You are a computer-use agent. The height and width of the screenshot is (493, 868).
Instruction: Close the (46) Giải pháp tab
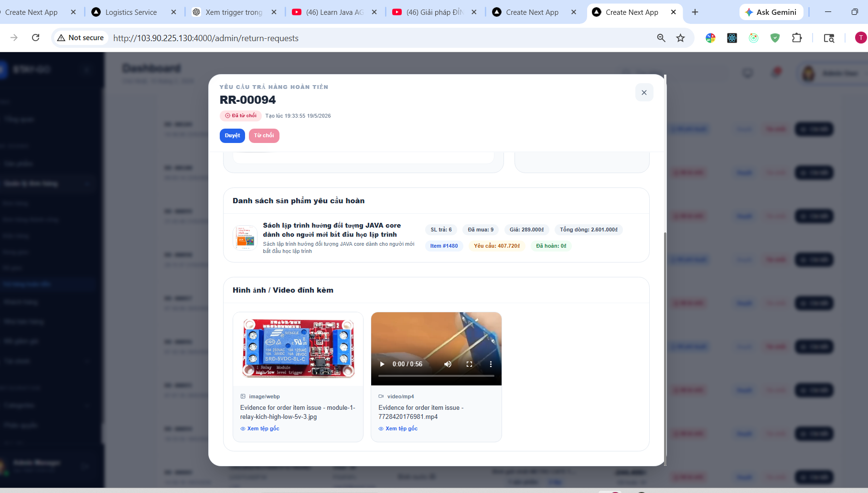pos(474,12)
